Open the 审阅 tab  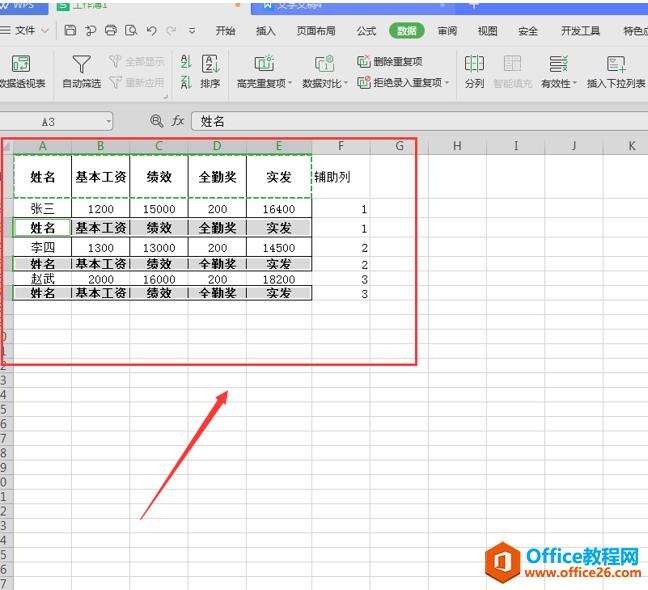click(x=447, y=31)
